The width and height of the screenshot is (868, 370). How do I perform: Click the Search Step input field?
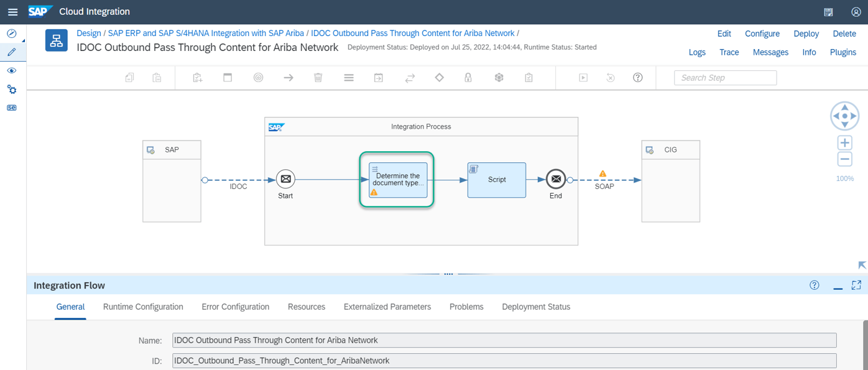726,78
